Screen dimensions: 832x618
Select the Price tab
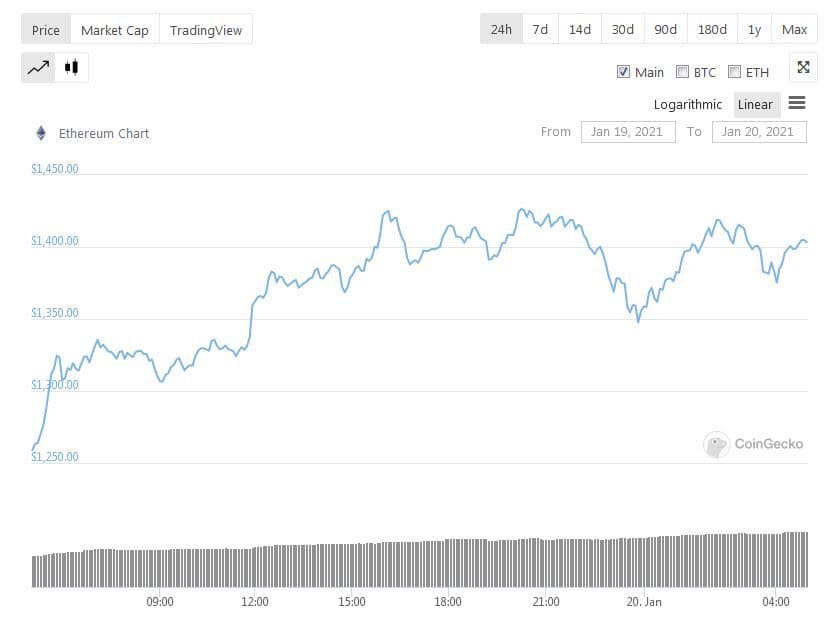(46, 30)
